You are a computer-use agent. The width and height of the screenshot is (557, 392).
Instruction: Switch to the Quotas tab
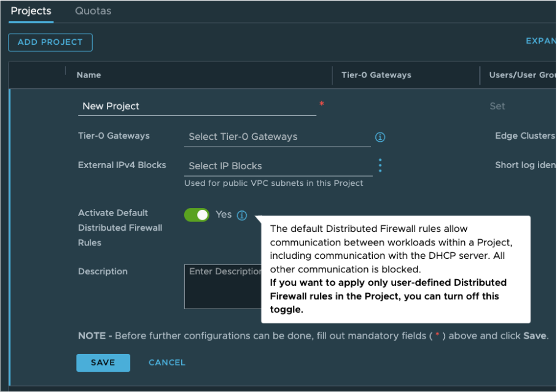[93, 11]
